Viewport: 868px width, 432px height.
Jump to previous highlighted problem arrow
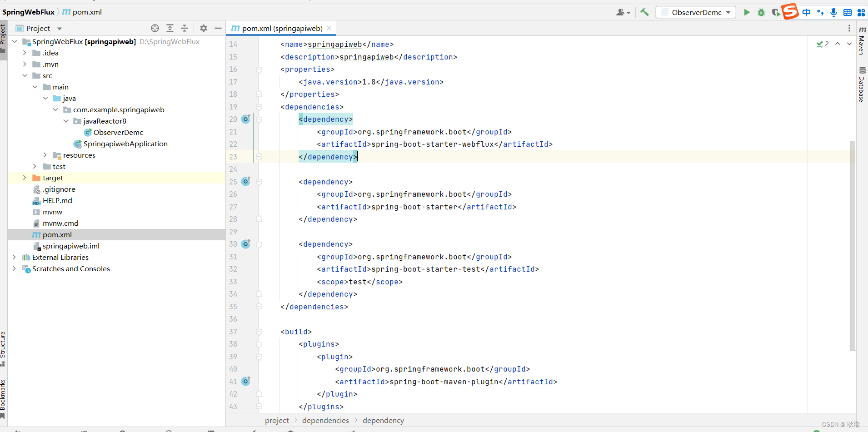tap(838, 44)
